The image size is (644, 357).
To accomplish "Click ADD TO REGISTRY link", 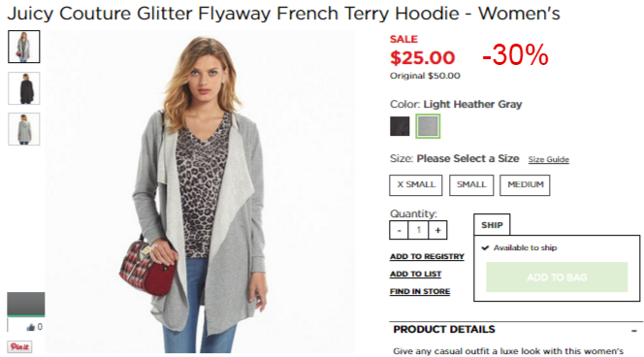I will pyautogui.click(x=427, y=256).
